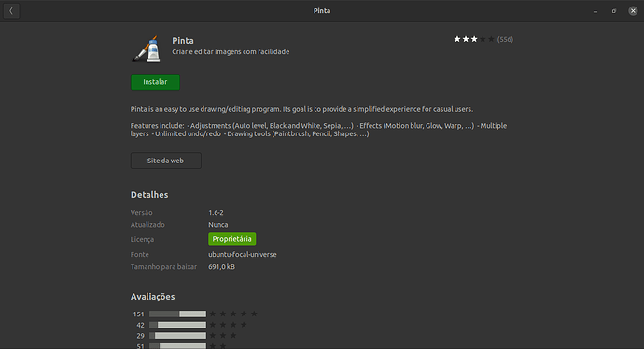The image size is (644, 349).
Task: Install Pinta with the green Instalar button
Action: 155,82
